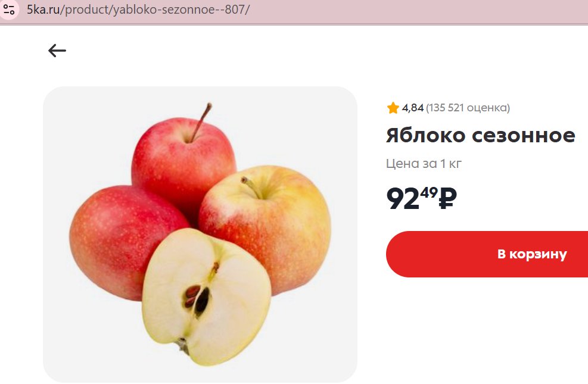This screenshot has width=588, height=384.
Task: Click the Цена за 1 кг label
Action: click(424, 164)
